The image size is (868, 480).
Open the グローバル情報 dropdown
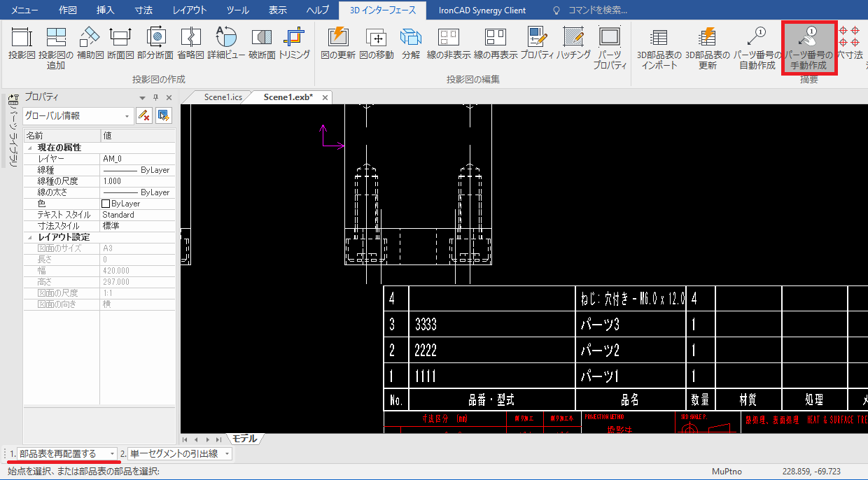pyautogui.click(x=127, y=116)
